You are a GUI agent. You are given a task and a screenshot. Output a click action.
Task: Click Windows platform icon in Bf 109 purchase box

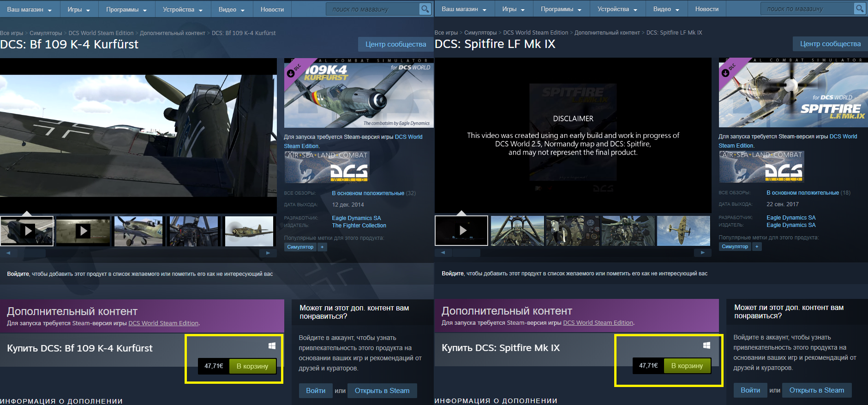272,346
